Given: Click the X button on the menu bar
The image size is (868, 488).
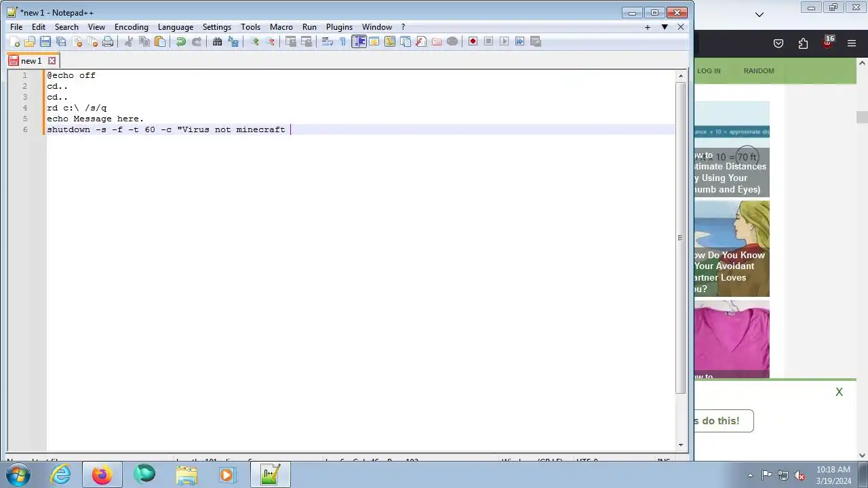Looking at the screenshot, I should click(681, 27).
